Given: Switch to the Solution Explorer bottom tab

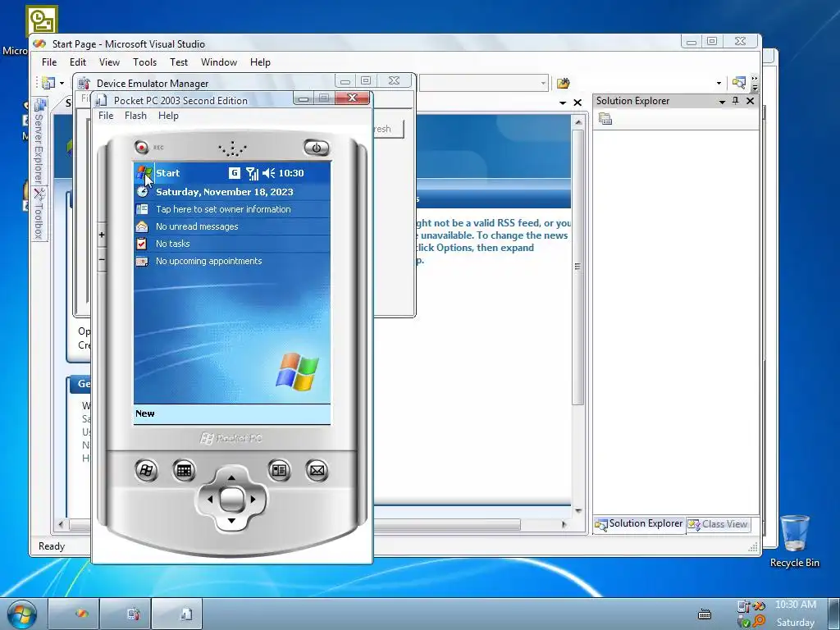Looking at the screenshot, I should [x=639, y=524].
